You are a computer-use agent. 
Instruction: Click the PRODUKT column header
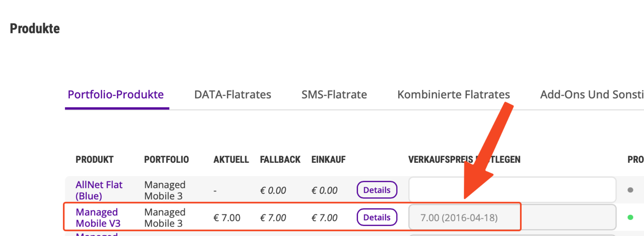point(95,160)
